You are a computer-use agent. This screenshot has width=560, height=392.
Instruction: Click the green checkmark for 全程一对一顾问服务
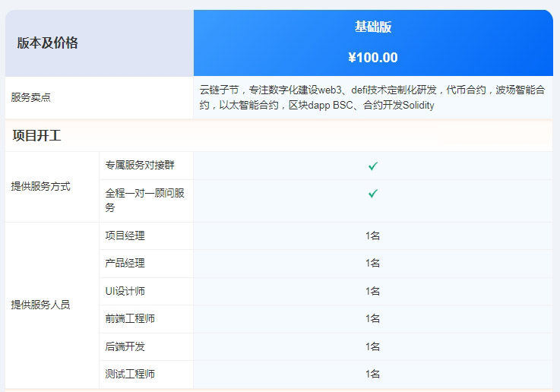(373, 194)
